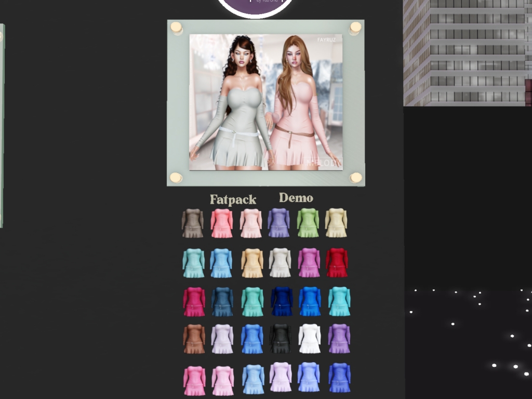Click the Demo label
The height and width of the screenshot is (399, 532).
[296, 198]
